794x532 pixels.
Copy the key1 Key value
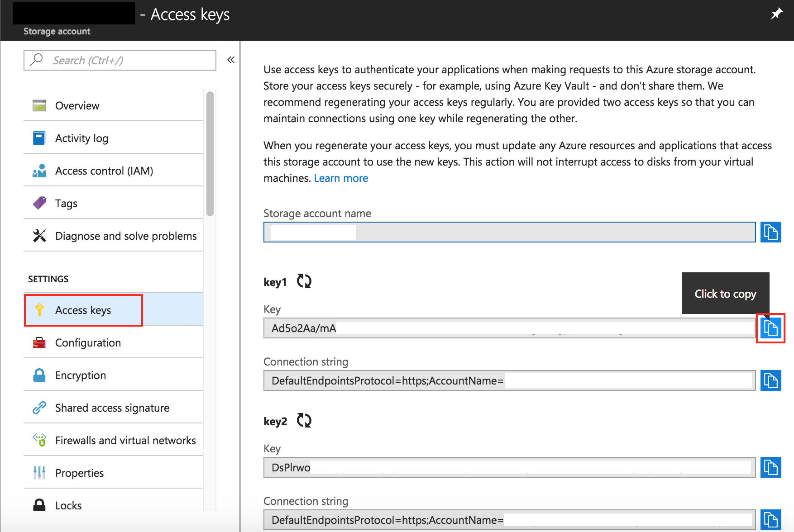click(770, 328)
